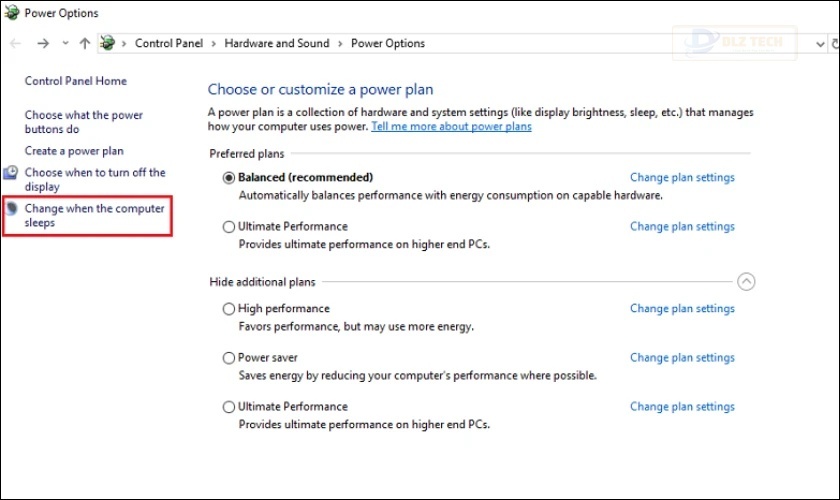Open recent locations dropdown arrow

[65, 44]
